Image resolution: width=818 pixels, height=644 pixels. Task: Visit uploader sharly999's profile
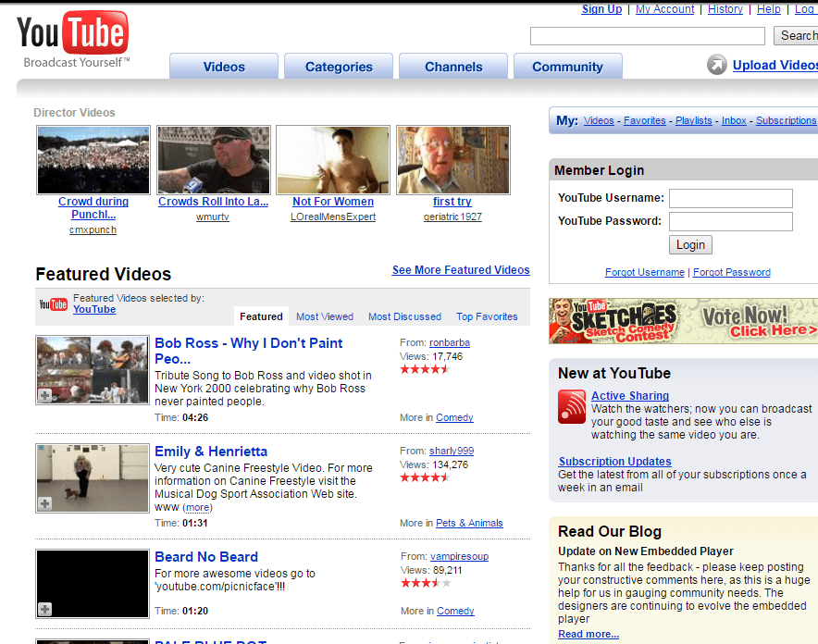tap(452, 451)
